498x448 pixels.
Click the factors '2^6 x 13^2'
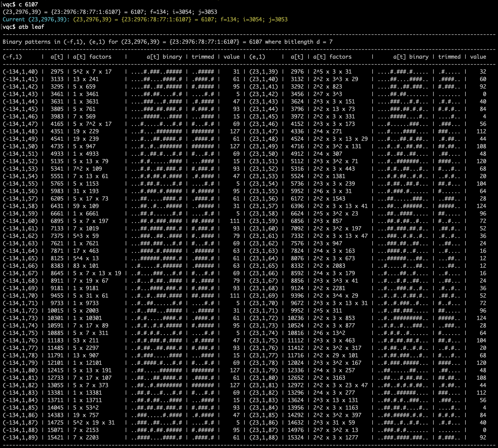tap(329, 333)
